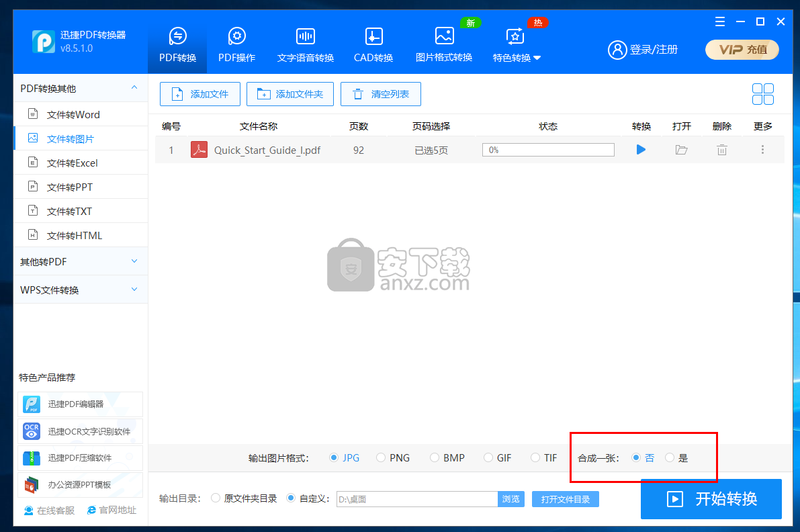
Task: Delete Quick_Start_Guide_l.pdf with trash icon
Action: pyautogui.click(x=721, y=149)
